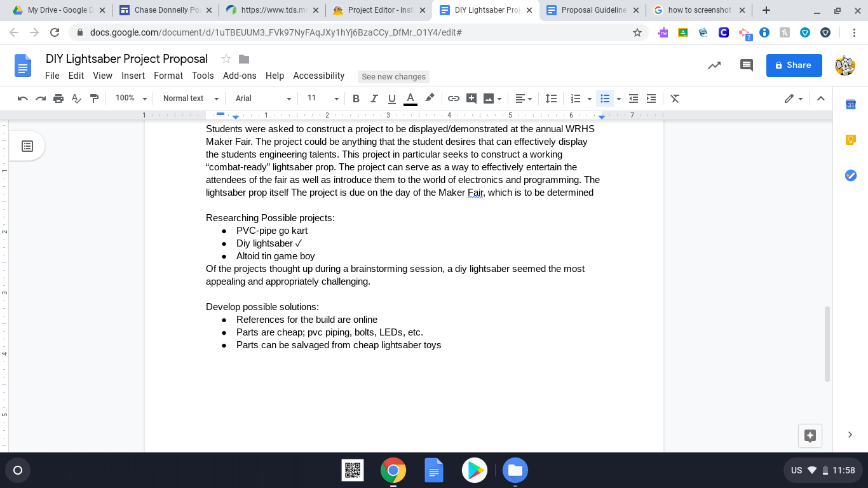Run the spelling and grammar check icon
The width and height of the screenshot is (868, 488).
(76, 98)
